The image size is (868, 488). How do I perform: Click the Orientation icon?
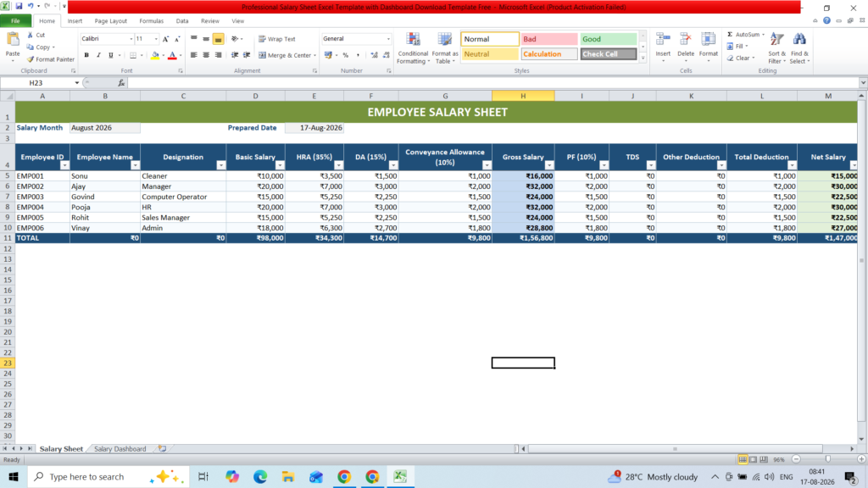[x=235, y=39]
